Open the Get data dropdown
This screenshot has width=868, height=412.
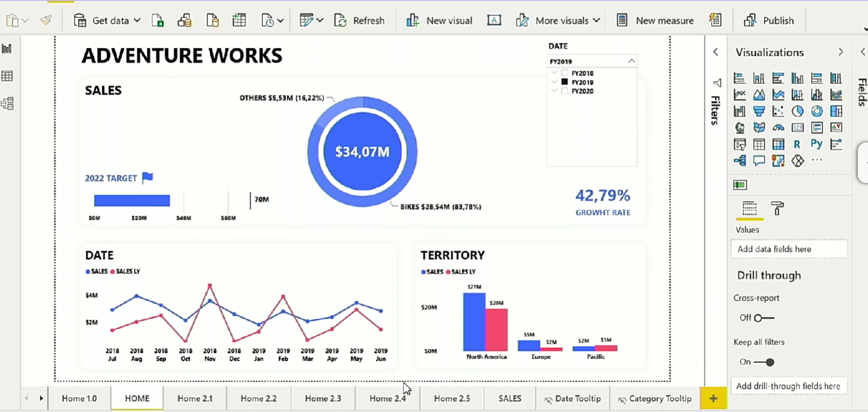tap(138, 20)
